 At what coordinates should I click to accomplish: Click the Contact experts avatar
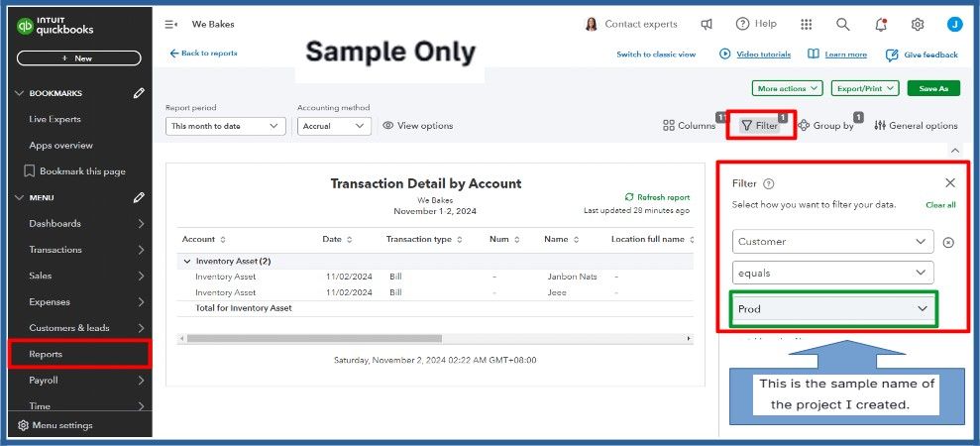(x=591, y=25)
